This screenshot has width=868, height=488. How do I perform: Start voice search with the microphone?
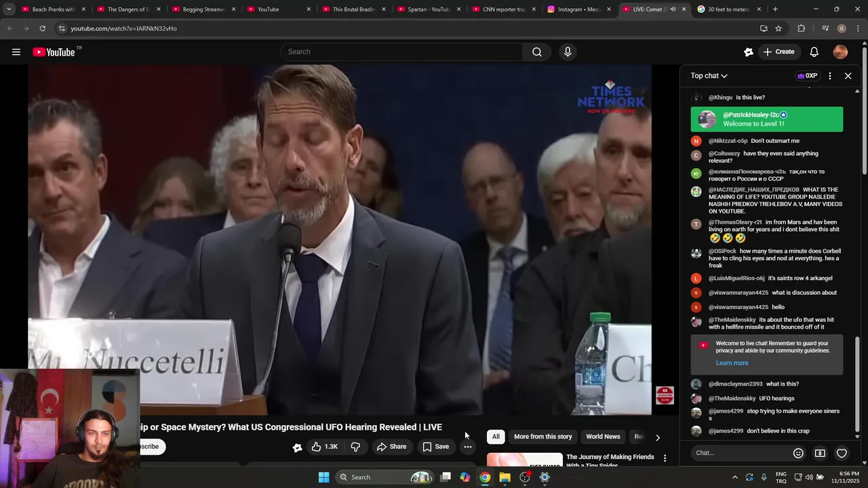coord(568,52)
